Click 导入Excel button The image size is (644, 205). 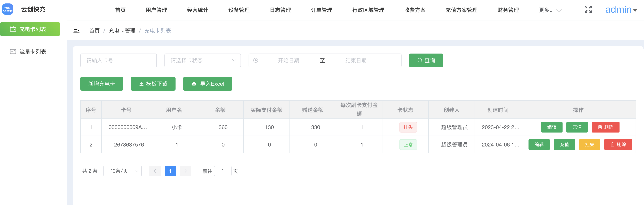207,84
